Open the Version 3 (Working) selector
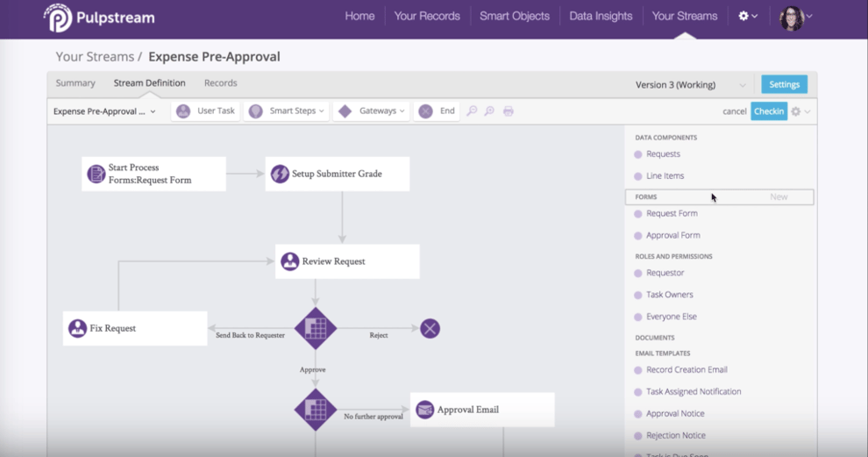Viewport: 868px width, 457px height. (x=690, y=85)
